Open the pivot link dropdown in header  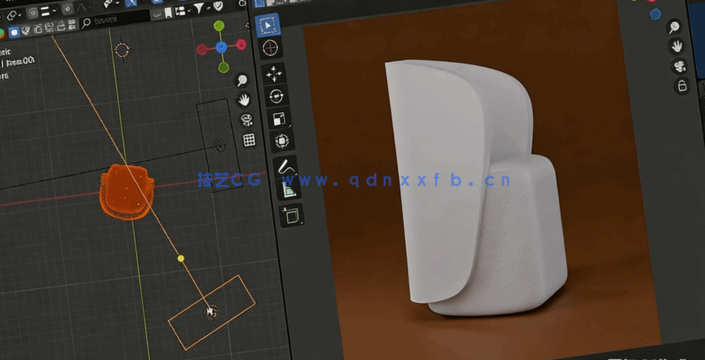click(x=15, y=16)
